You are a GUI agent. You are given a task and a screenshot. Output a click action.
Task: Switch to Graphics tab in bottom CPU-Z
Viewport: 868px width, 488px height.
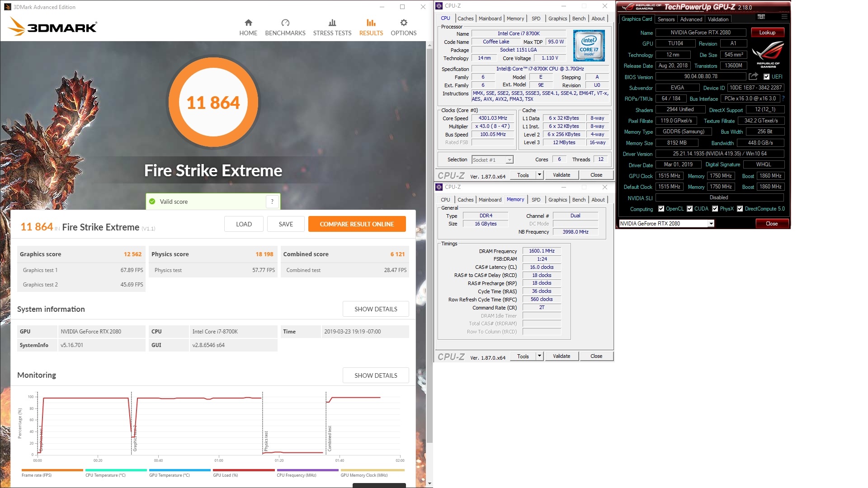pos(557,200)
